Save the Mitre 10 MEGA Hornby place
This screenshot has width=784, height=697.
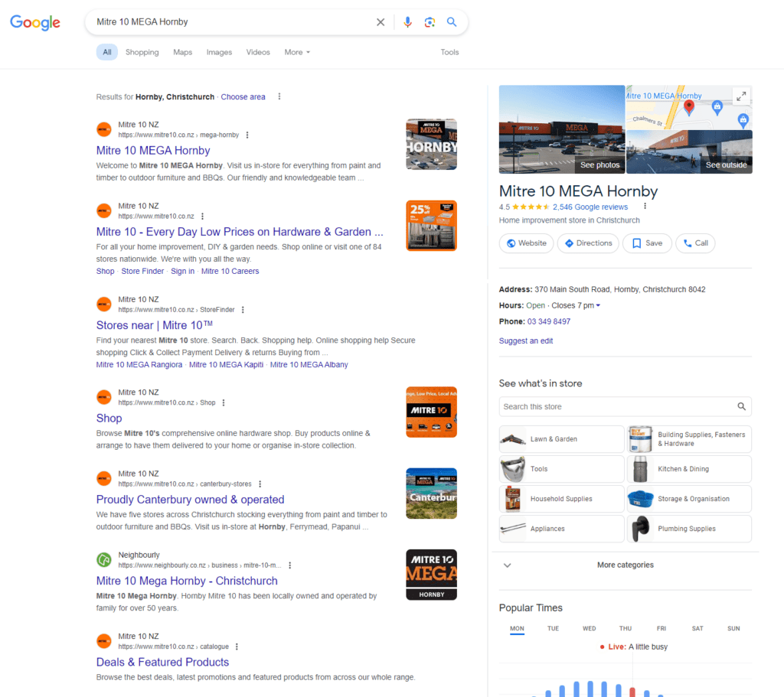(647, 243)
